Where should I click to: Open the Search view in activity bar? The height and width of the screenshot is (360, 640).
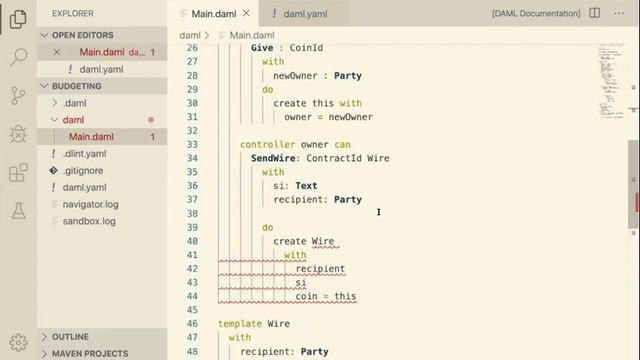18,57
